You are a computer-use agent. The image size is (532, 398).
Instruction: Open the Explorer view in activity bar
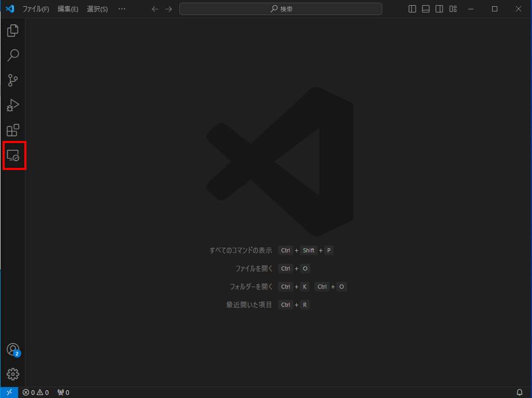(x=13, y=31)
